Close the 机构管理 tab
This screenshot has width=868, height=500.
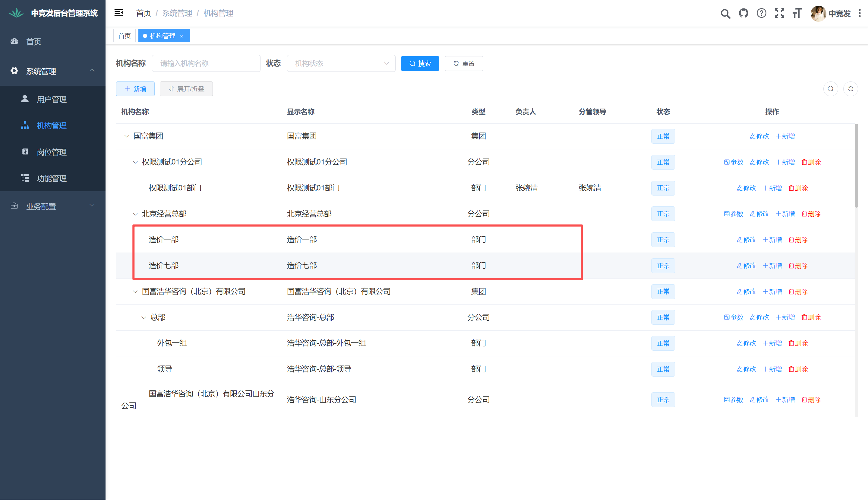pyautogui.click(x=181, y=36)
